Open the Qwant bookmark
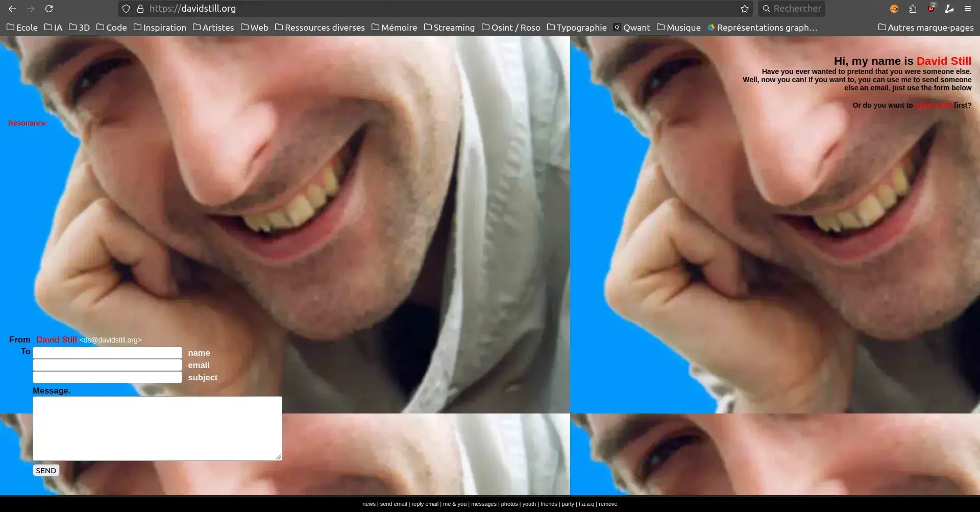Viewport: 980px width, 512px height. 632,28
